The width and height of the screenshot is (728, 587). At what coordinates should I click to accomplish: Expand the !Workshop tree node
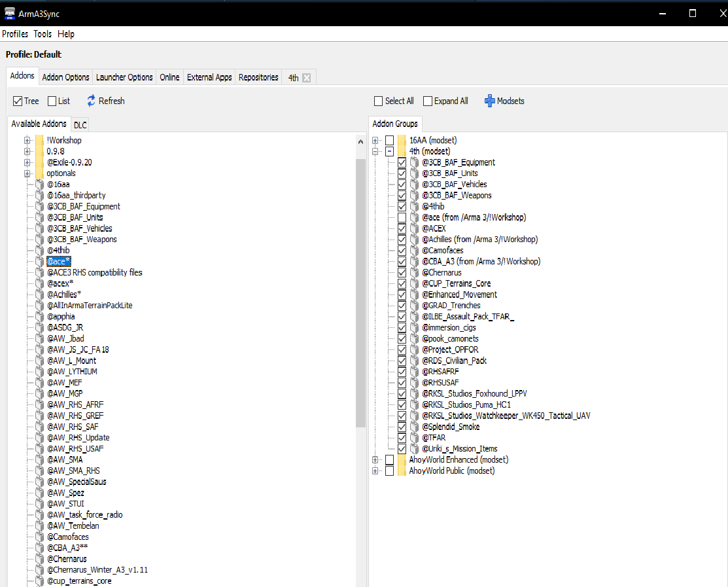coord(27,140)
